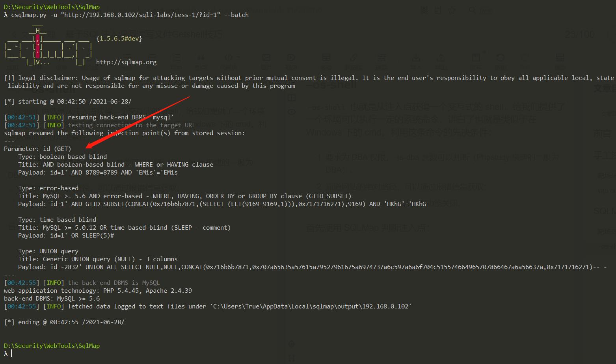The width and height of the screenshot is (616, 364).
Task: Click the UNION ALL SELECT payload line
Action: (312, 267)
